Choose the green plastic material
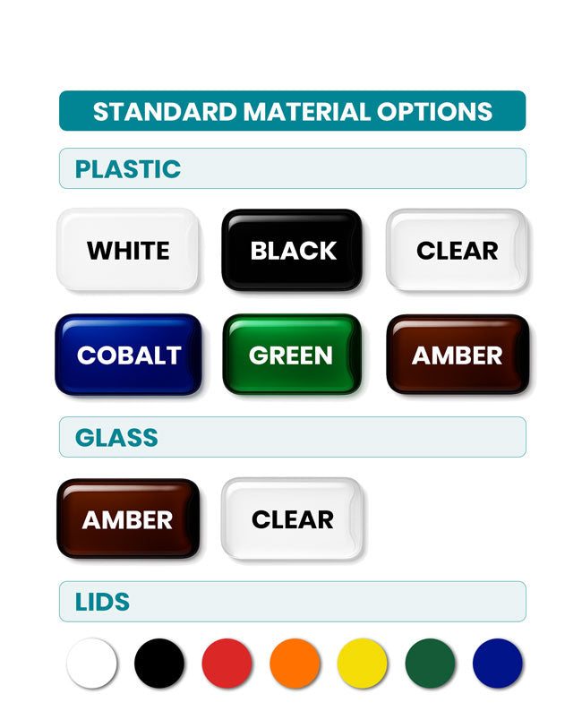Screen dimensions: 582x728 (293, 355)
